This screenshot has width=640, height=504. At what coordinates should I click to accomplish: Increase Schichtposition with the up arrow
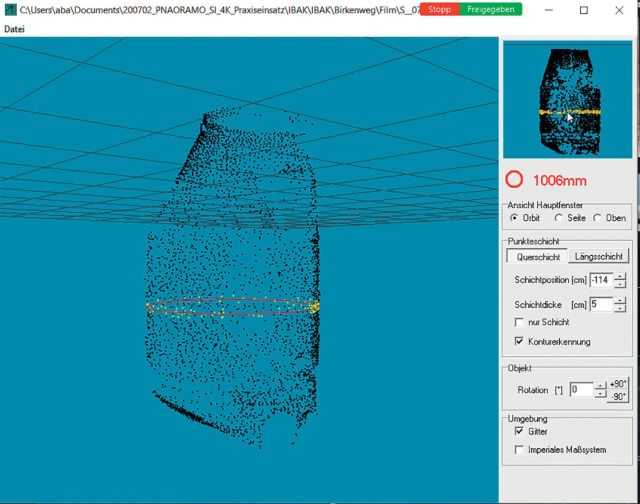(x=620, y=276)
